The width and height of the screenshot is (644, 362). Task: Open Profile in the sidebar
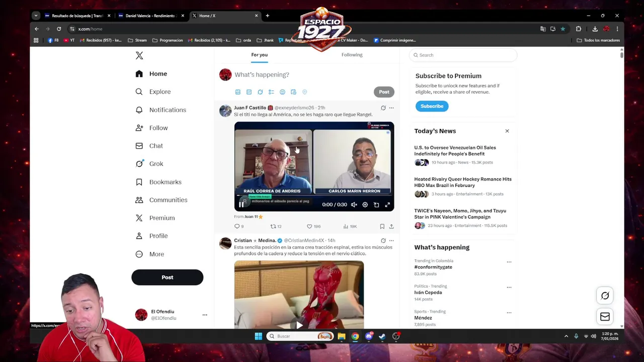151,236
